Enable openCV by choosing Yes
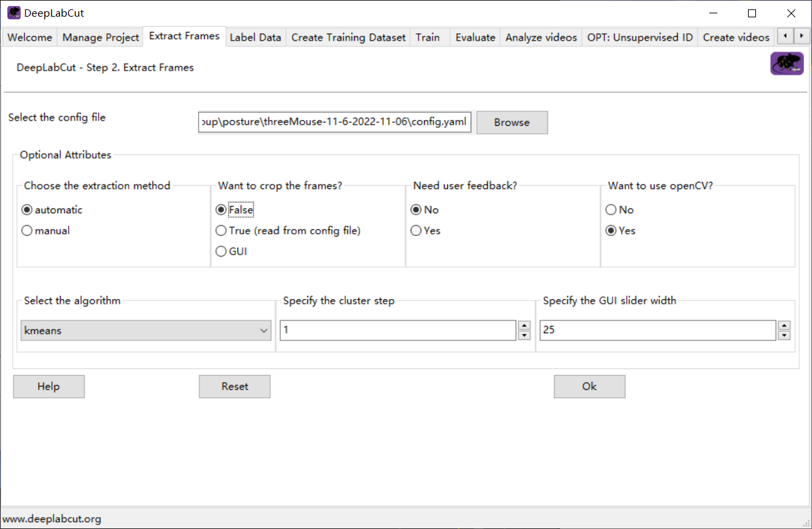Screen dimensions: 812x529 [x=621, y=231]
